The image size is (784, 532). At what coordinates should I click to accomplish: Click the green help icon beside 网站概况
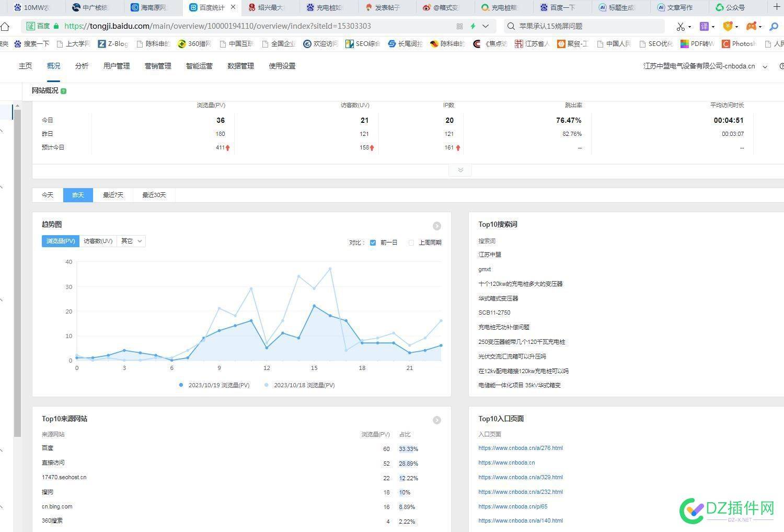pyautogui.click(x=63, y=91)
